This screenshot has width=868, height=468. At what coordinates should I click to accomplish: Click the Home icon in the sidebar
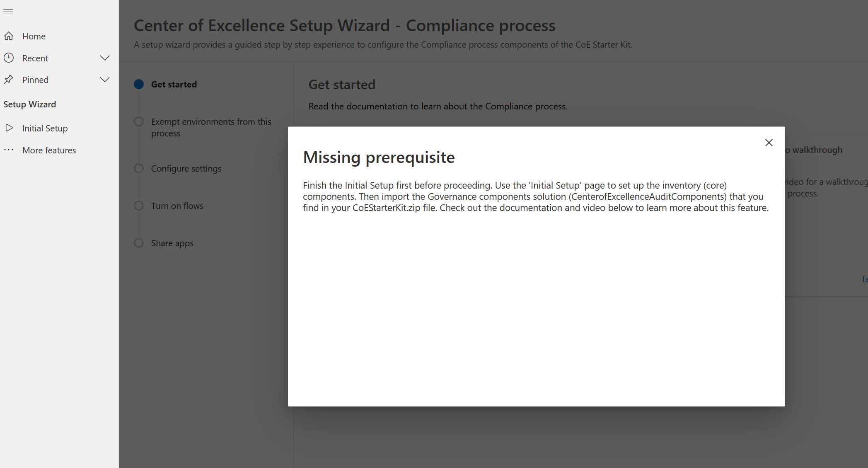(9, 36)
